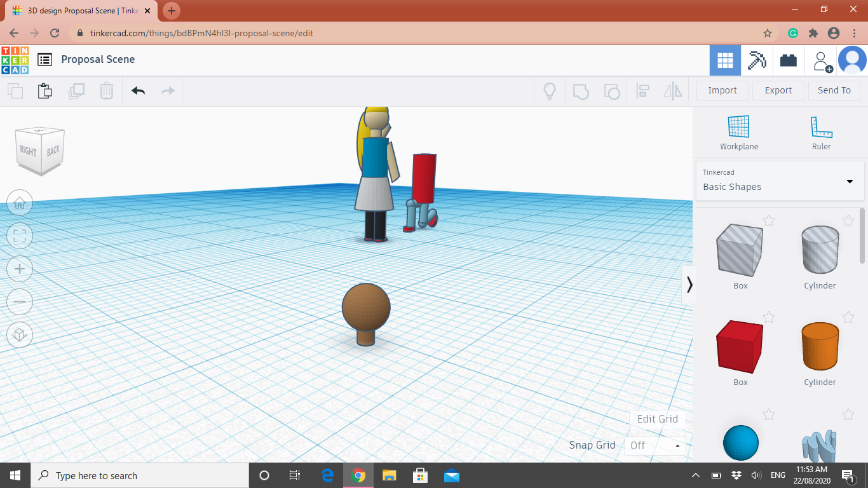
Task: Bookmark this page star icon
Action: coord(768,33)
